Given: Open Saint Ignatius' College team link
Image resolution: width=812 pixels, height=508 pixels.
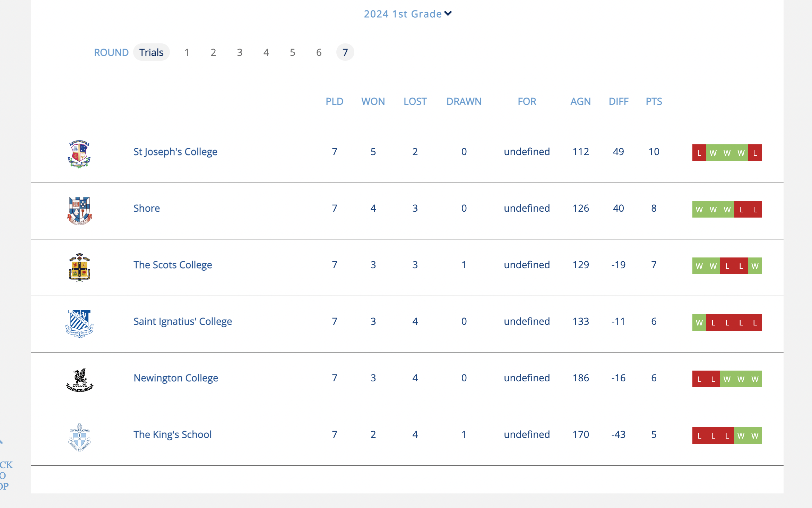Looking at the screenshot, I should tap(183, 321).
